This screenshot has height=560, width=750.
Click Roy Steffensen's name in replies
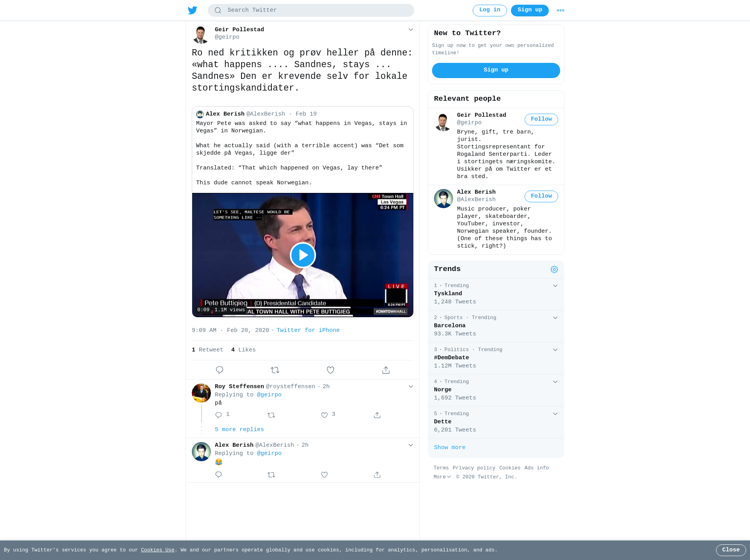[239, 387]
